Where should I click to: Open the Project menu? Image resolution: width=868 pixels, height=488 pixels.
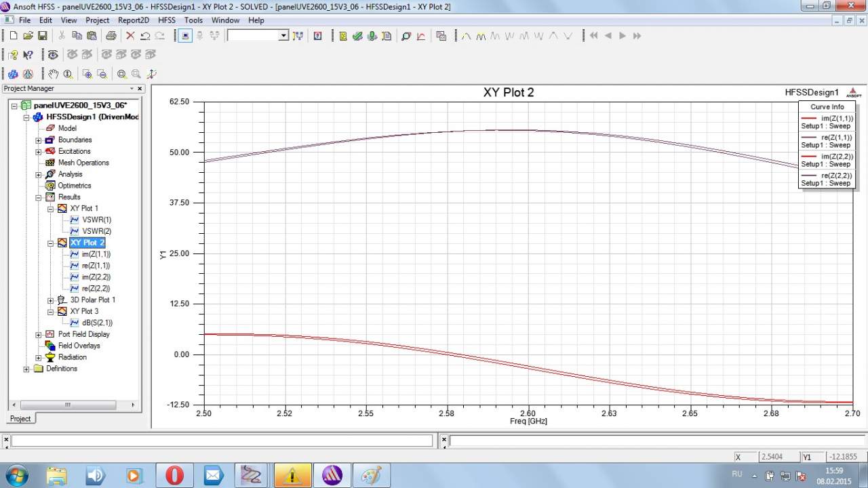(x=97, y=20)
